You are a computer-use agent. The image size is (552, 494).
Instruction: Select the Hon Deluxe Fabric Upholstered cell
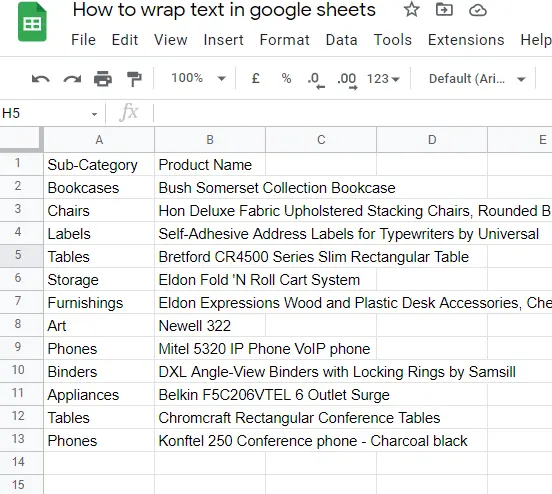(210, 210)
